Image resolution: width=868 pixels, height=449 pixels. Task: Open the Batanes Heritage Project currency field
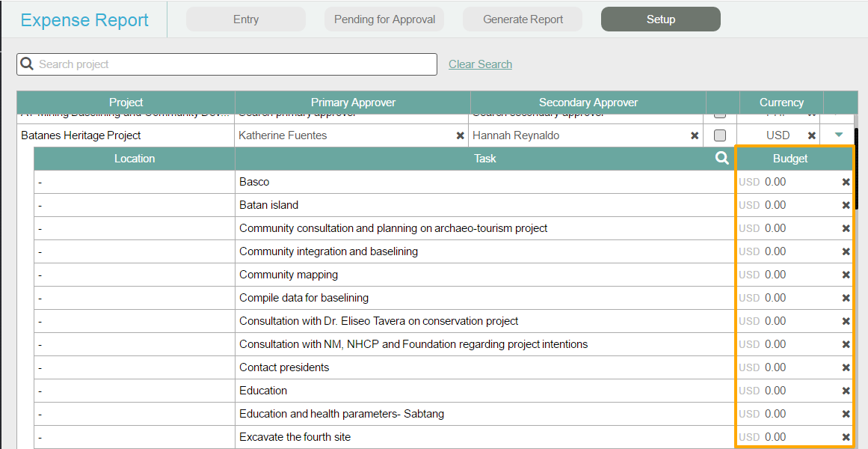pyautogui.click(x=778, y=135)
